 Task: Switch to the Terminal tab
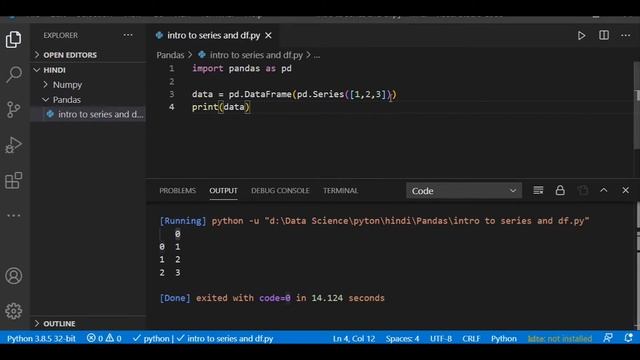click(340, 191)
